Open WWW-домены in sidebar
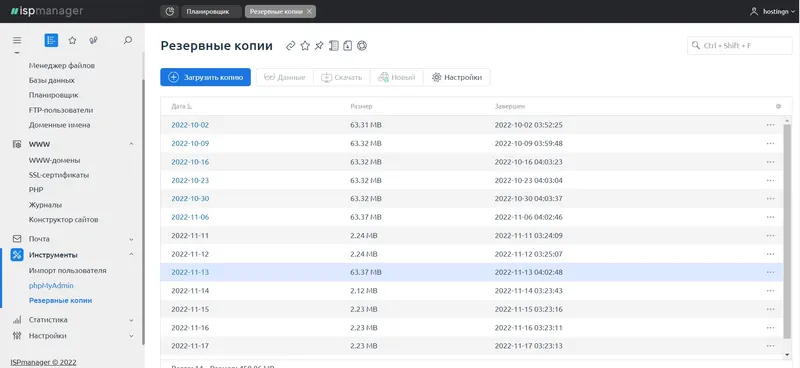 (x=55, y=160)
